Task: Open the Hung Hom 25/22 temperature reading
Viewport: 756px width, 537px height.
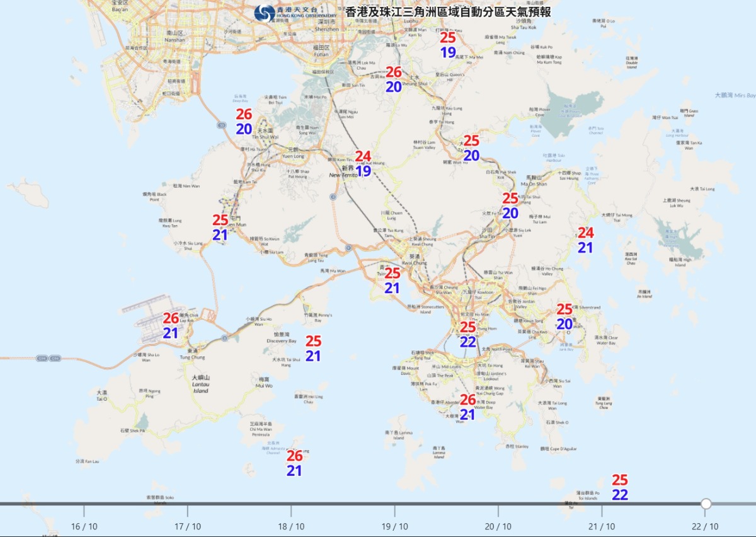Action: pyautogui.click(x=468, y=335)
